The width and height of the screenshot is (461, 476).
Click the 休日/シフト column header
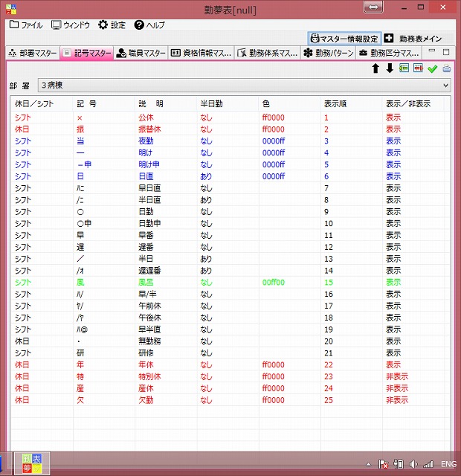(42, 104)
